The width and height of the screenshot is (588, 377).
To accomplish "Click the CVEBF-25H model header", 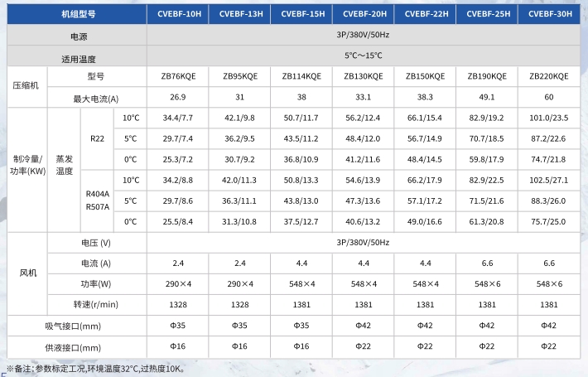I will [x=489, y=14].
